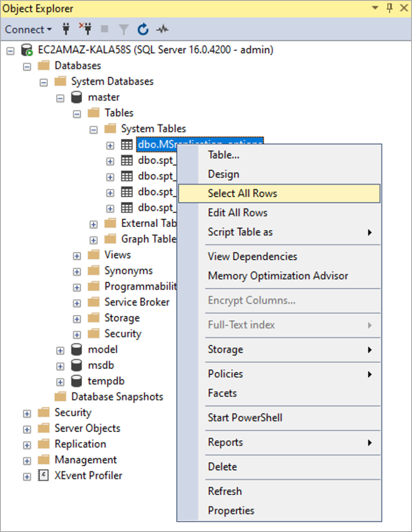Choose Start PowerShell menu entry
This screenshot has width=412, height=532.
pyautogui.click(x=279, y=418)
